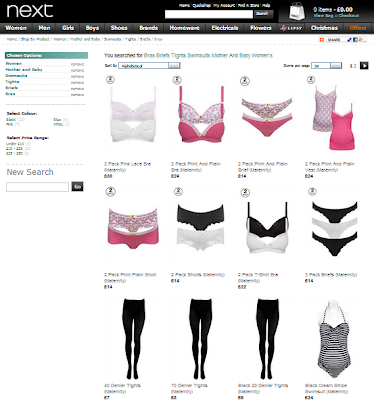Open the Men menu
The image size is (374, 400).
pyautogui.click(x=44, y=28)
